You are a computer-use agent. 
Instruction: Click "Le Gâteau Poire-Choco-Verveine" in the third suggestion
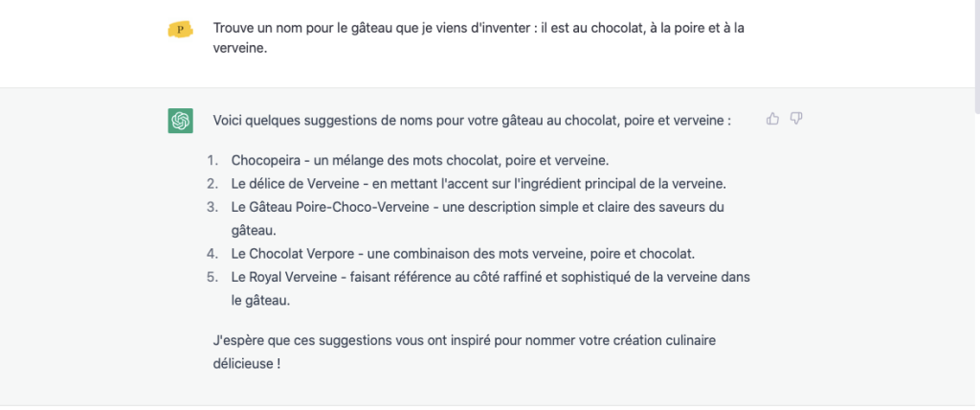pos(330,207)
